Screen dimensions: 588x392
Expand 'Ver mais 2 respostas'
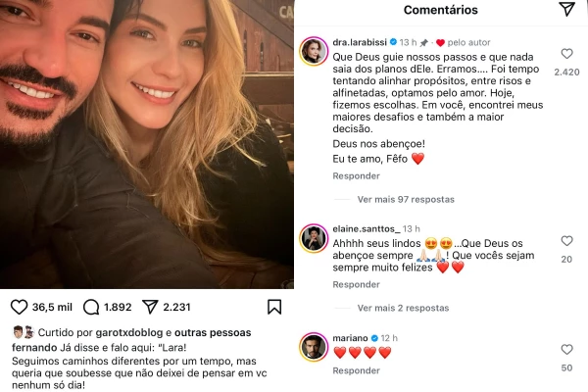tap(403, 308)
